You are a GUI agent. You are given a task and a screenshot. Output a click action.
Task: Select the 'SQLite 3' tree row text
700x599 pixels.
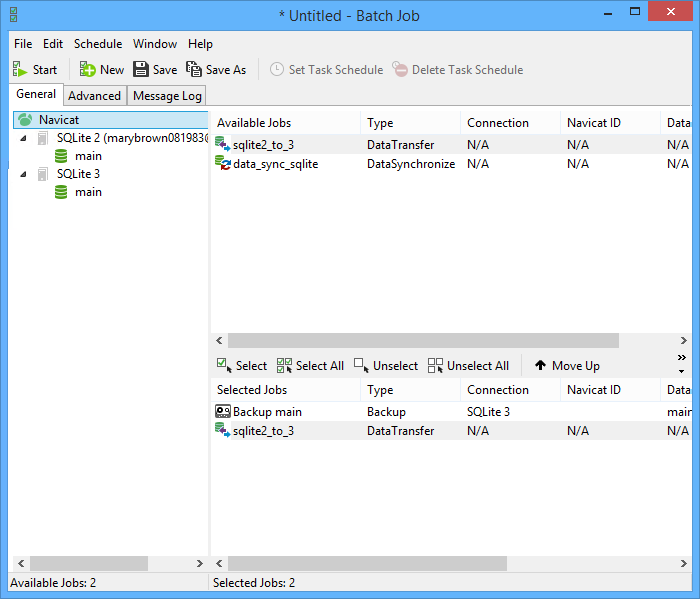[78, 174]
